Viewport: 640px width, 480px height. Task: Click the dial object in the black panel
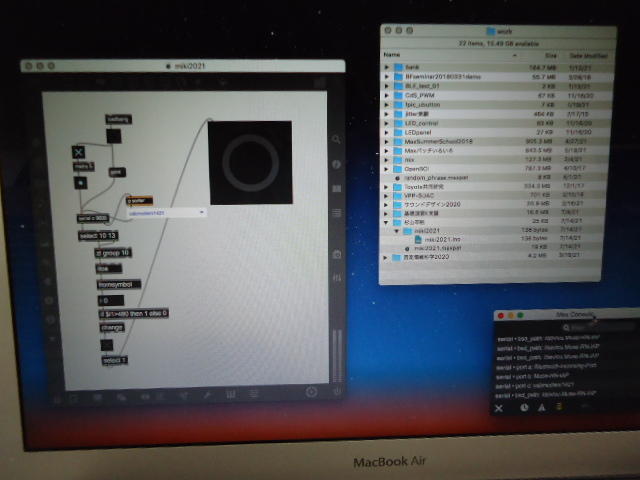pyautogui.click(x=250, y=162)
